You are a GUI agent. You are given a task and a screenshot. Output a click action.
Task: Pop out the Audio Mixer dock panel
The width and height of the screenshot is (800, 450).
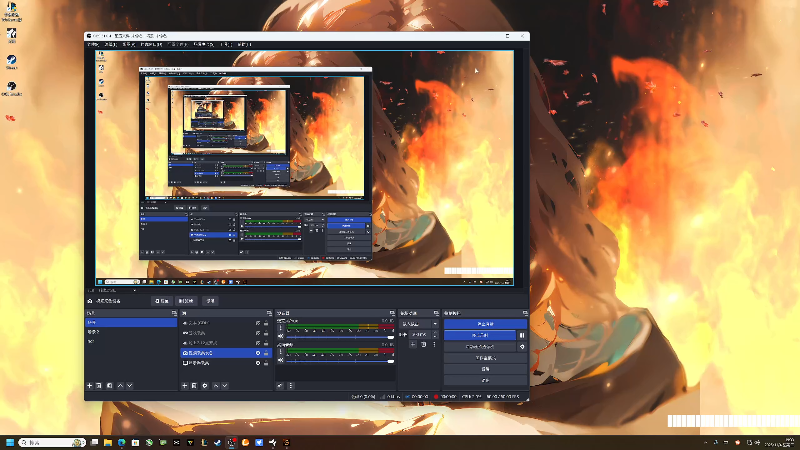point(392,313)
